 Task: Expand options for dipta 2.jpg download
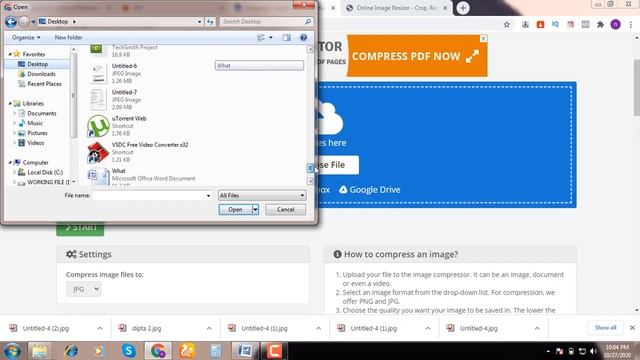point(209,328)
